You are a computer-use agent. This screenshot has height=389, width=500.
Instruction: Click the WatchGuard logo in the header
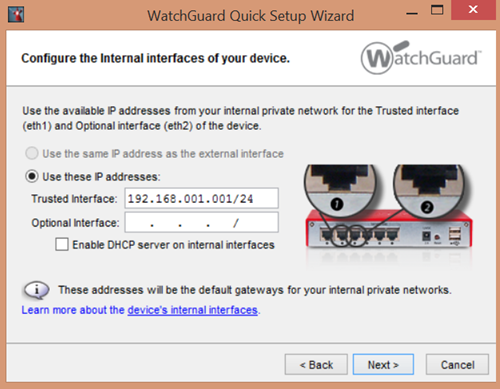421,57
